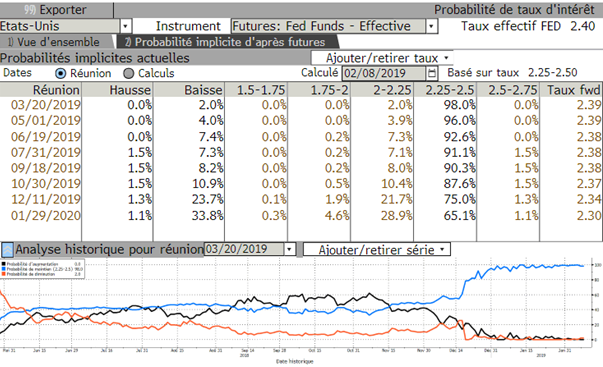This screenshot has height=367, width=603.
Task: Click the calendar icon beside Calculé date
Action: tap(432, 73)
